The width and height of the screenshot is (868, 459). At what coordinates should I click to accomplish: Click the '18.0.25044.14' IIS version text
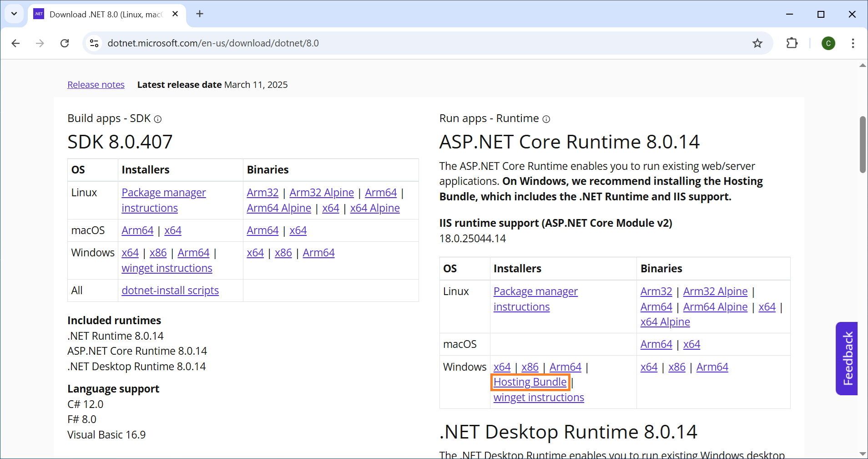[473, 239]
